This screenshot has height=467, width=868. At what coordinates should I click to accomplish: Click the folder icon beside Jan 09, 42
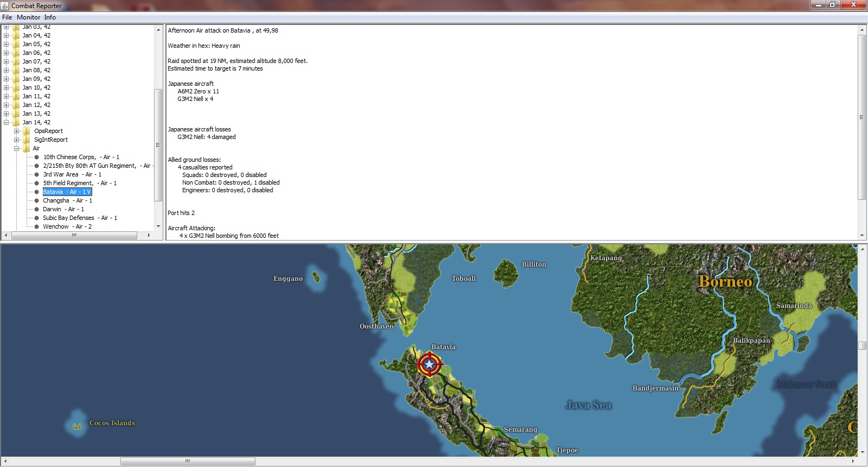[16, 79]
